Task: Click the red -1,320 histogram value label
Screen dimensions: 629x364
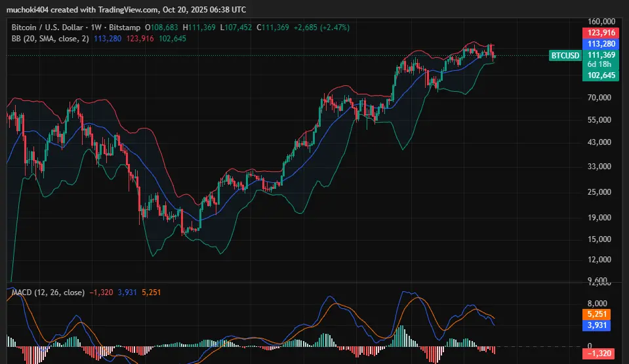Action: click(599, 354)
